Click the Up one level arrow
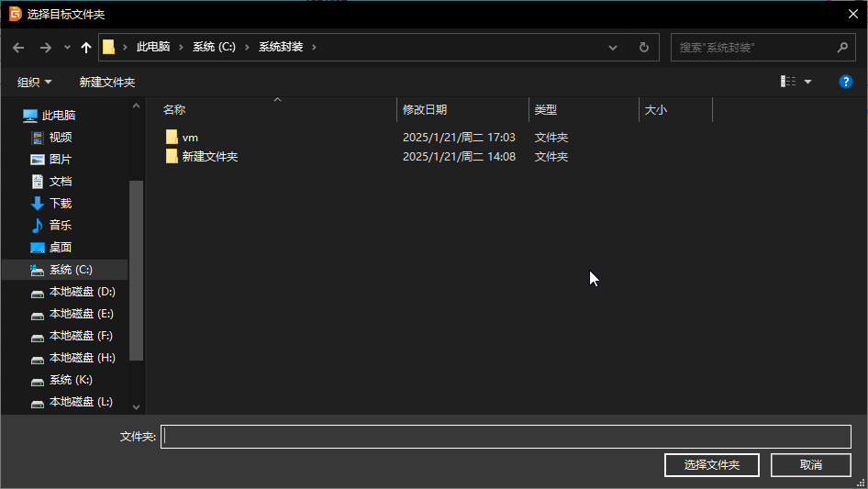This screenshot has height=489, width=868. pyautogui.click(x=86, y=48)
